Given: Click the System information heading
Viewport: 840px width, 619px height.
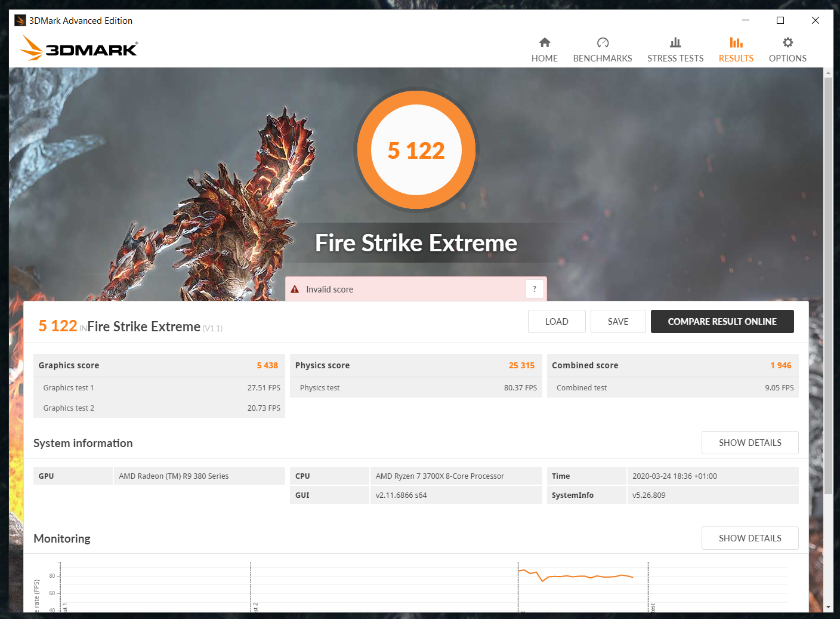Looking at the screenshot, I should [83, 443].
